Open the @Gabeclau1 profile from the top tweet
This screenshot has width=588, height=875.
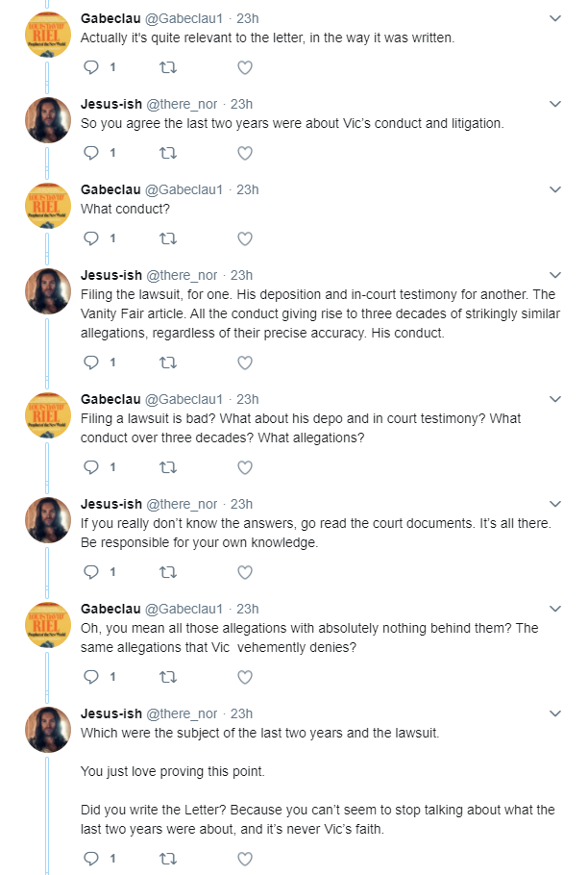184,18
